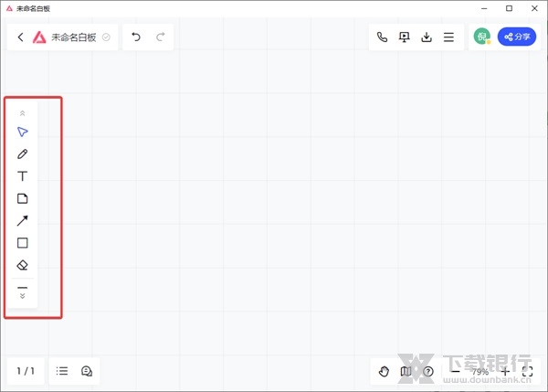Image resolution: width=548 pixels, height=392 pixels.
Task: Select the pointer selection tool
Action: pos(23,132)
